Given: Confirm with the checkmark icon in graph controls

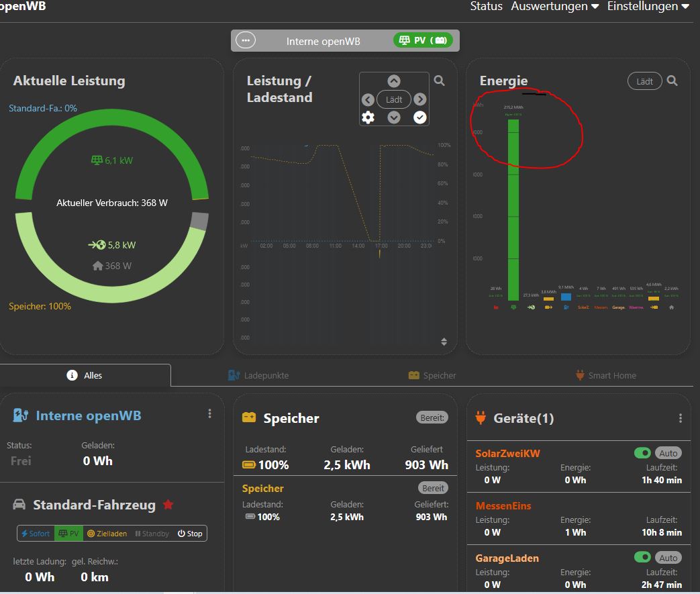Looking at the screenshot, I should click(420, 117).
